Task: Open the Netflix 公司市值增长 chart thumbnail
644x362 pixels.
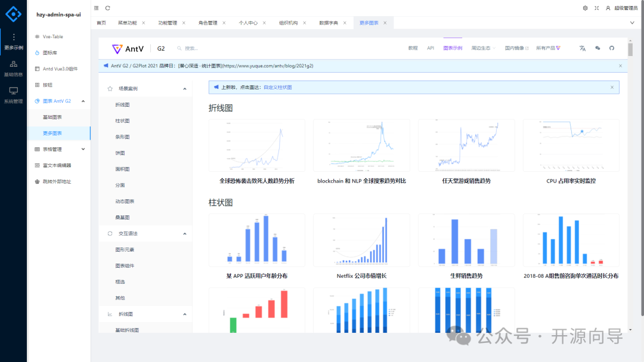Action: pyautogui.click(x=361, y=240)
